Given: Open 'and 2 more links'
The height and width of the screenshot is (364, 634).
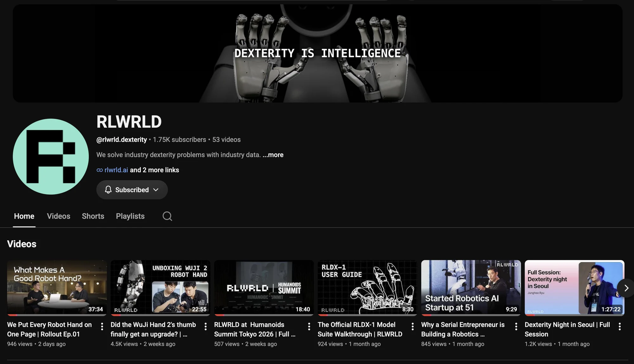Looking at the screenshot, I should click(154, 170).
